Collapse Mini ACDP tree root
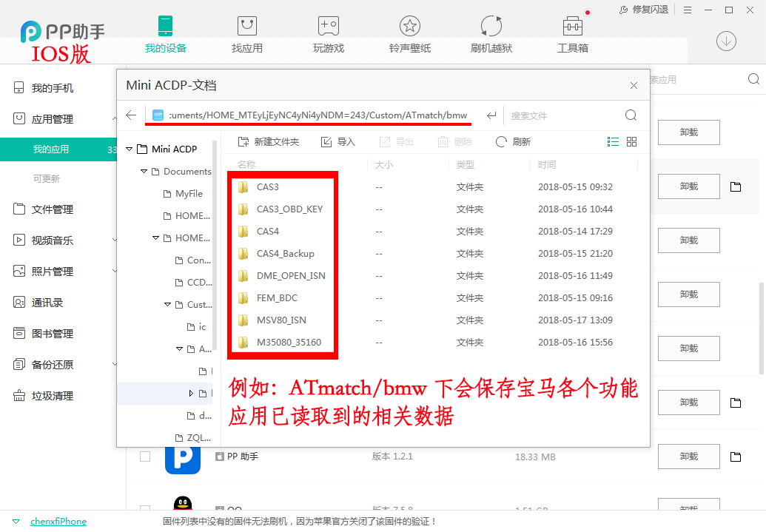The height and width of the screenshot is (532, 766). (x=129, y=149)
